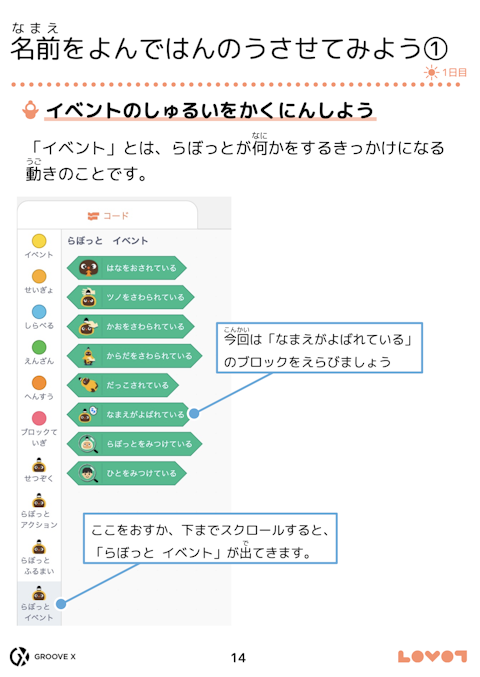This screenshot has height=677, width=480.
Task: Select the ひとをみつけている block
Action: [x=126, y=473]
